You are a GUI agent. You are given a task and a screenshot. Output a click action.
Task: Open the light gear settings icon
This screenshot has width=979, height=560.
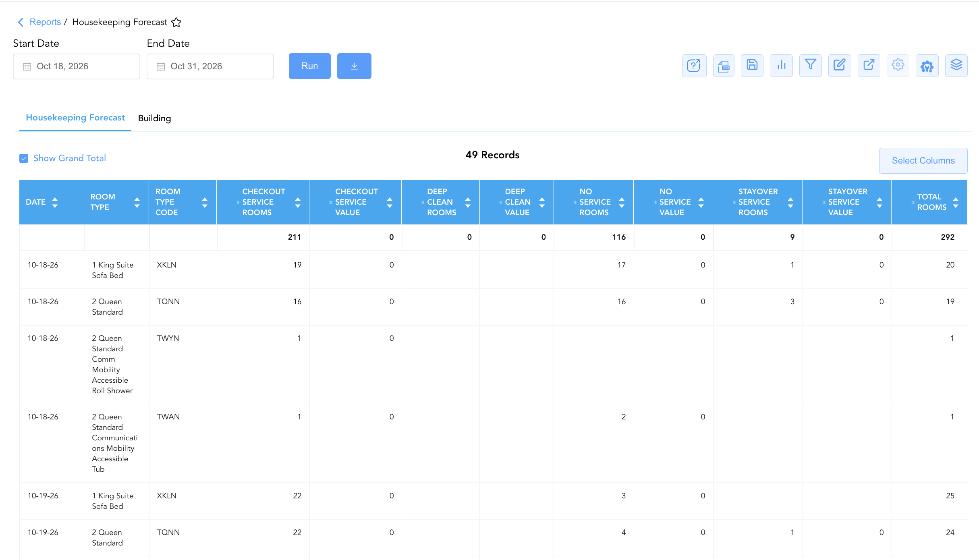pos(898,66)
